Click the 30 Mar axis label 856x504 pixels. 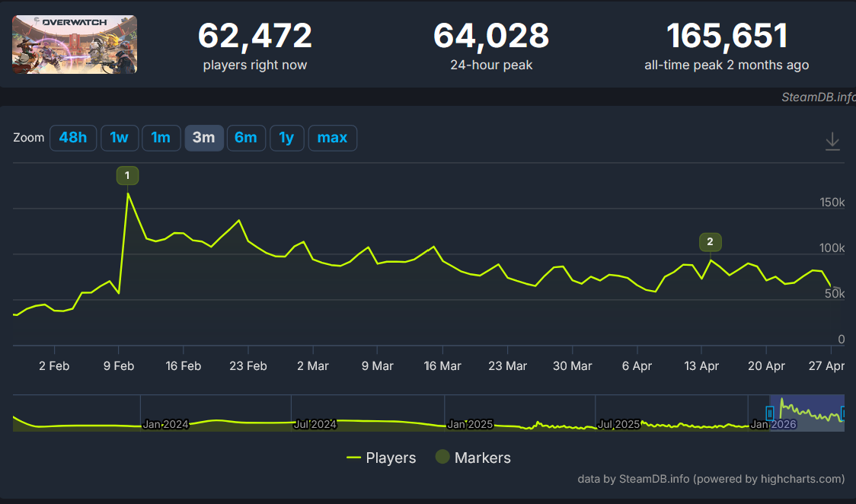tap(572, 366)
